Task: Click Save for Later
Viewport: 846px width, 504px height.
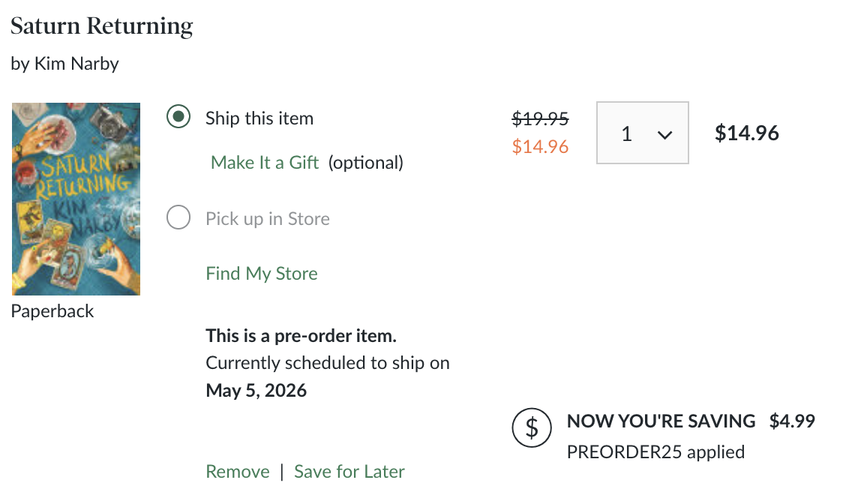Action: coord(349,472)
